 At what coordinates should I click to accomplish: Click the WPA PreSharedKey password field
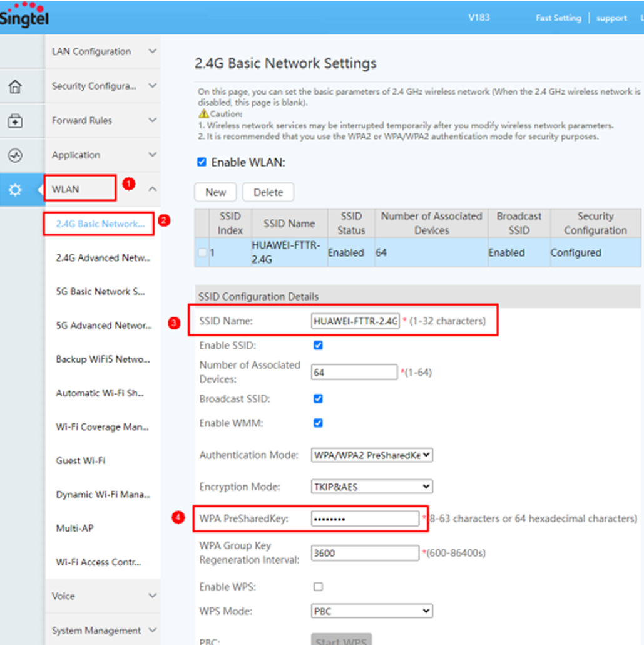click(365, 519)
